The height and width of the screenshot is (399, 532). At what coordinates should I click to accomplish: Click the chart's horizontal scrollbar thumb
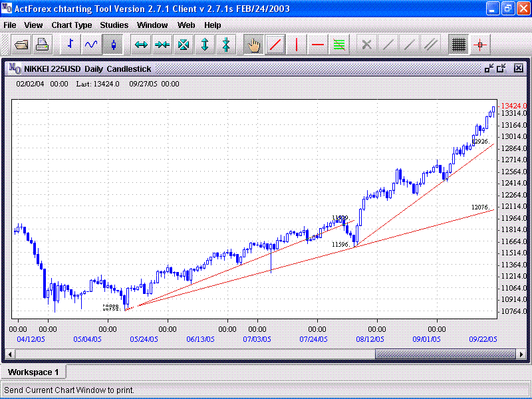coord(444,354)
